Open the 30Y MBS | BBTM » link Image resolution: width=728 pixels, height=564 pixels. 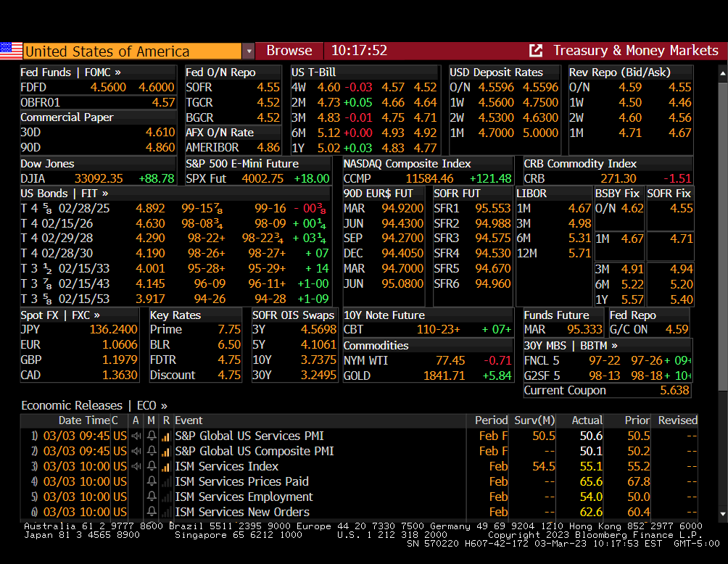[x=571, y=346]
